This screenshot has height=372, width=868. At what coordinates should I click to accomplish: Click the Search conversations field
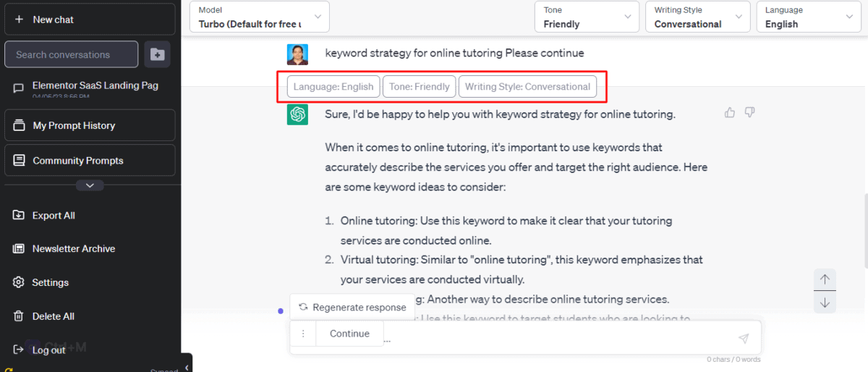71,54
